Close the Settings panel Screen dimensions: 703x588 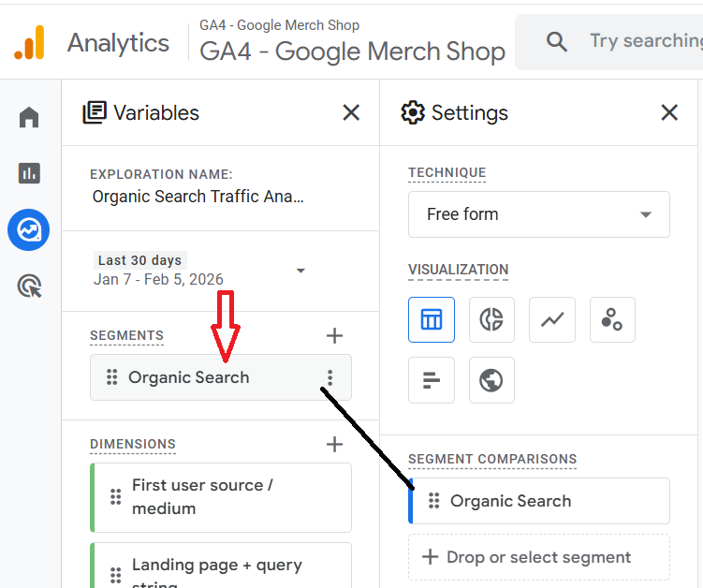(x=669, y=113)
